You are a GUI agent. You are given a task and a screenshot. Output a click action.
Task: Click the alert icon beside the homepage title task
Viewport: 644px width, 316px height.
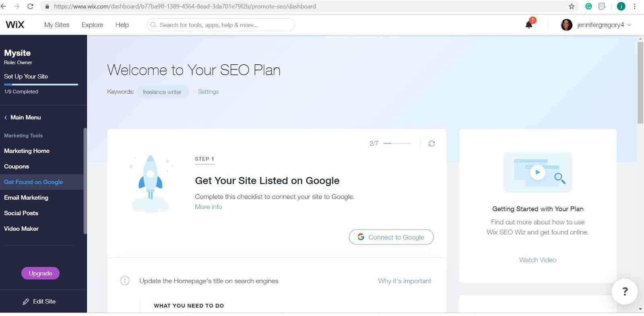125,281
